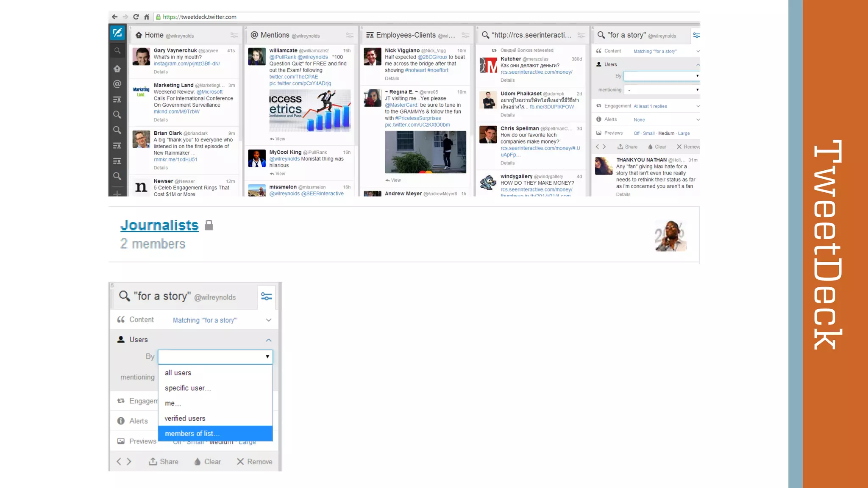This screenshot has height=488, width=868.
Task: Click the lock icon next to Journalists
Action: (209, 225)
